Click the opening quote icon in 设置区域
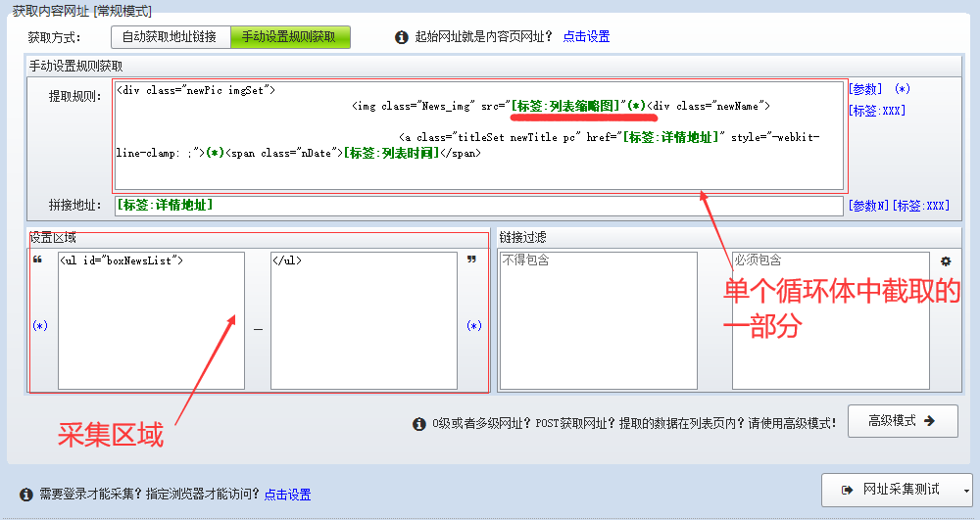 38,260
